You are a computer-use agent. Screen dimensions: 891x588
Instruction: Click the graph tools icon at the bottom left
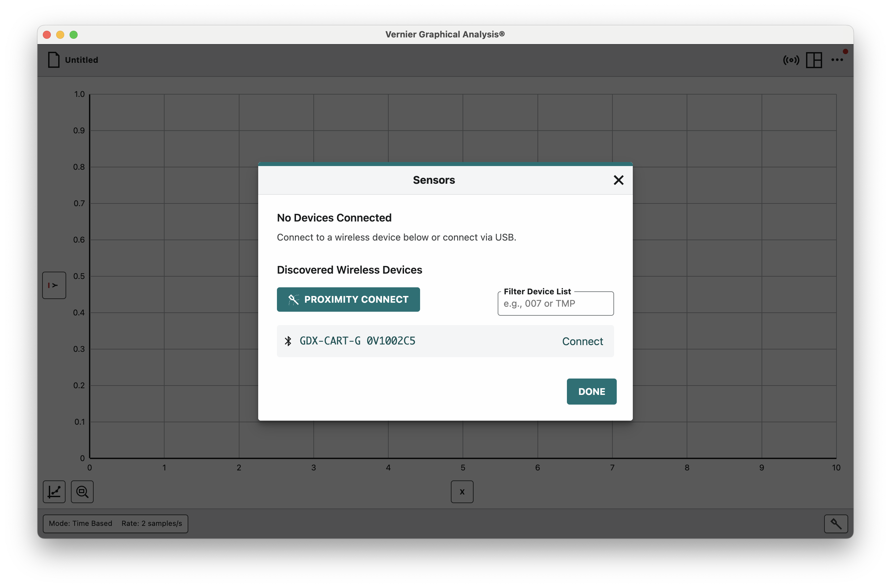coord(54,492)
